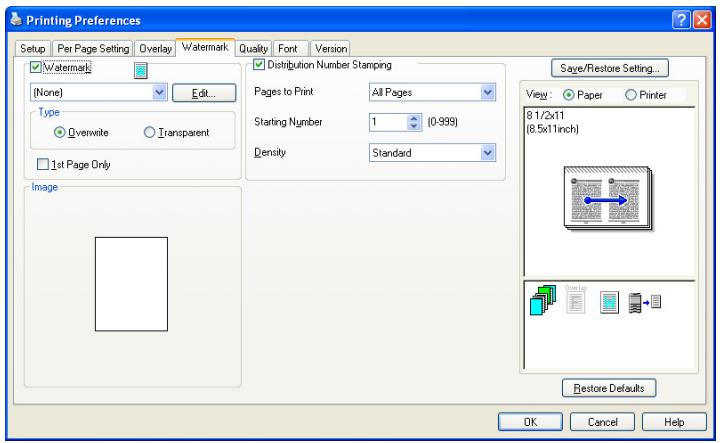720x443 pixels.
Task: Select the Watermark tab
Action: 205,47
